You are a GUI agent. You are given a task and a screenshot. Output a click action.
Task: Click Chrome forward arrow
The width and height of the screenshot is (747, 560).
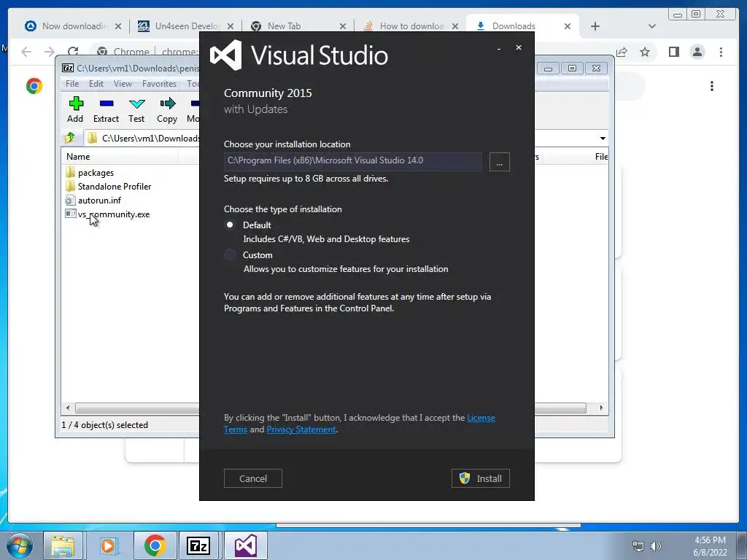pos(50,52)
